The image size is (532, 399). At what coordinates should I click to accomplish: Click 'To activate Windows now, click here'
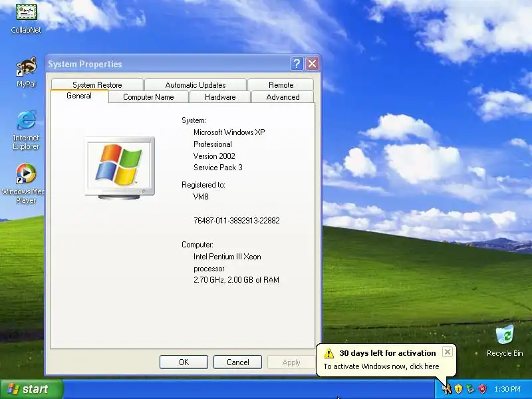click(x=381, y=366)
